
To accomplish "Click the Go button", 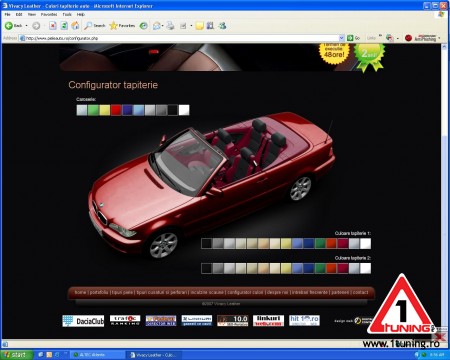I will click(353, 38).
